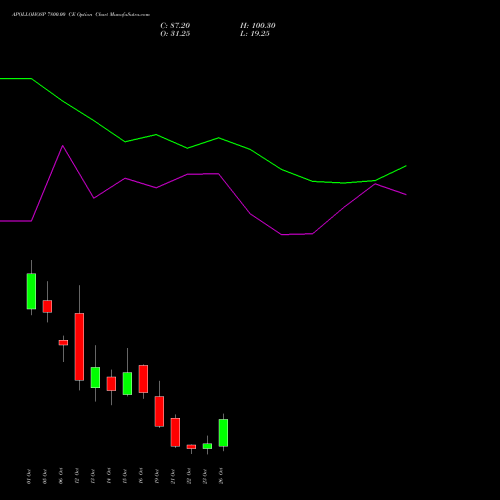The width and height of the screenshot is (500, 500).
Task: Select the open value O: 31.25
Action: point(175,34)
